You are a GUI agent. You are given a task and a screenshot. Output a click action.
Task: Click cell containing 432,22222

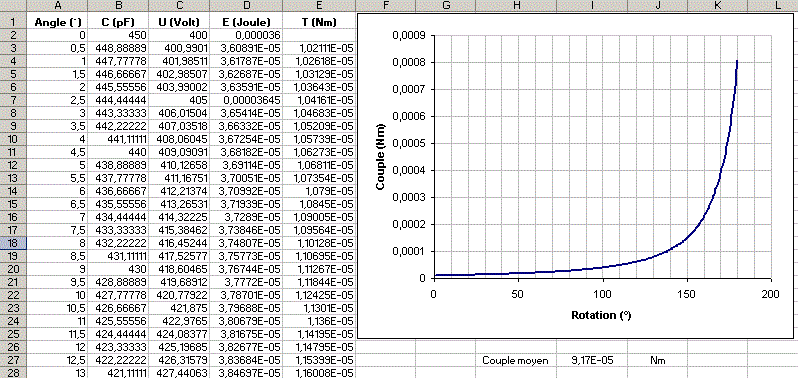118,243
